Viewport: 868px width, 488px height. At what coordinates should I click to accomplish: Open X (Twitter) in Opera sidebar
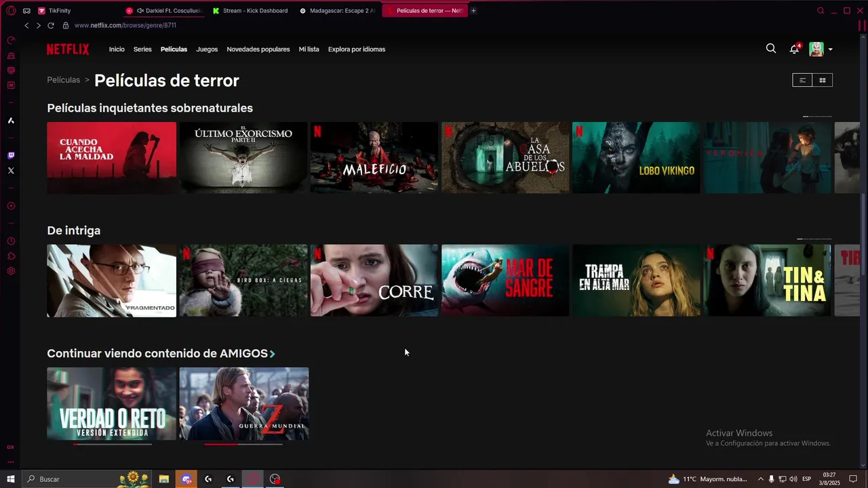click(x=11, y=171)
